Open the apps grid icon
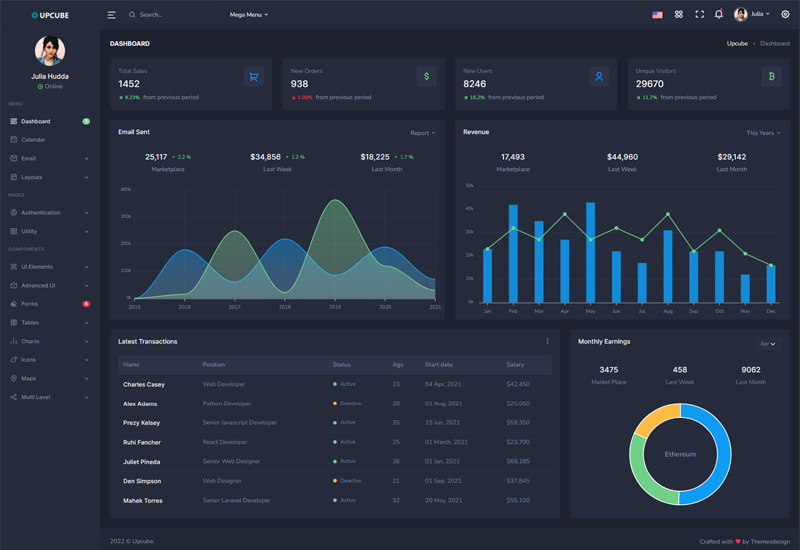This screenshot has height=550, width=800. (x=678, y=15)
